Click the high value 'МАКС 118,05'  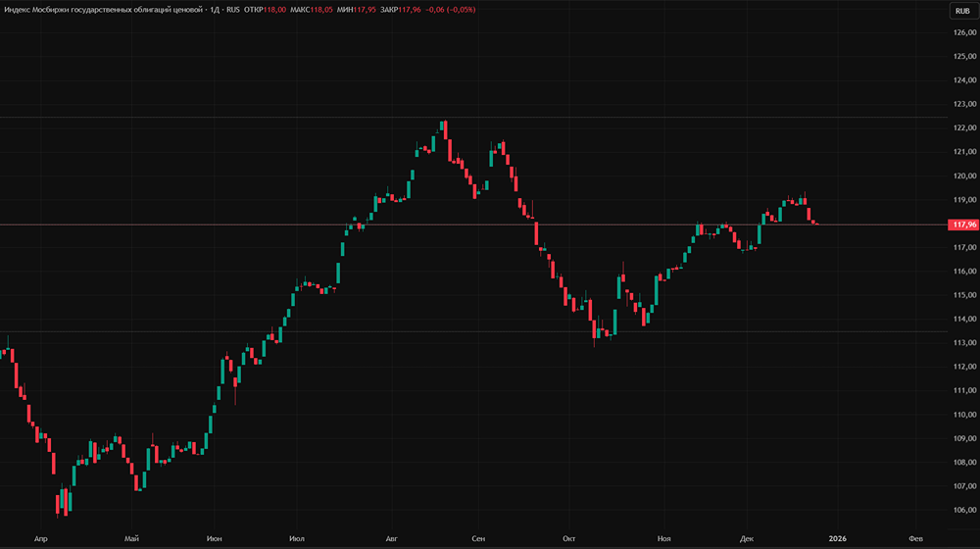tap(312, 10)
